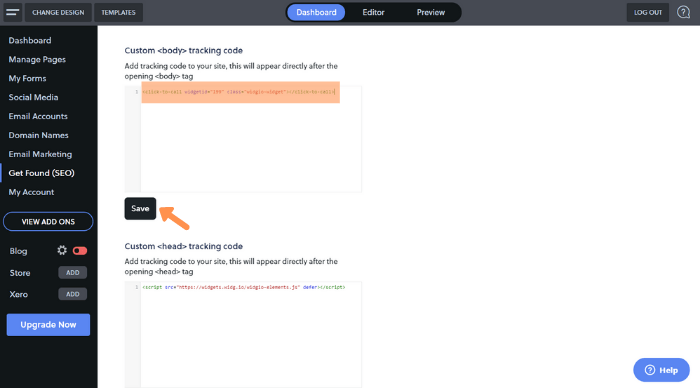Toggle the Blog switch

pos(80,251)
